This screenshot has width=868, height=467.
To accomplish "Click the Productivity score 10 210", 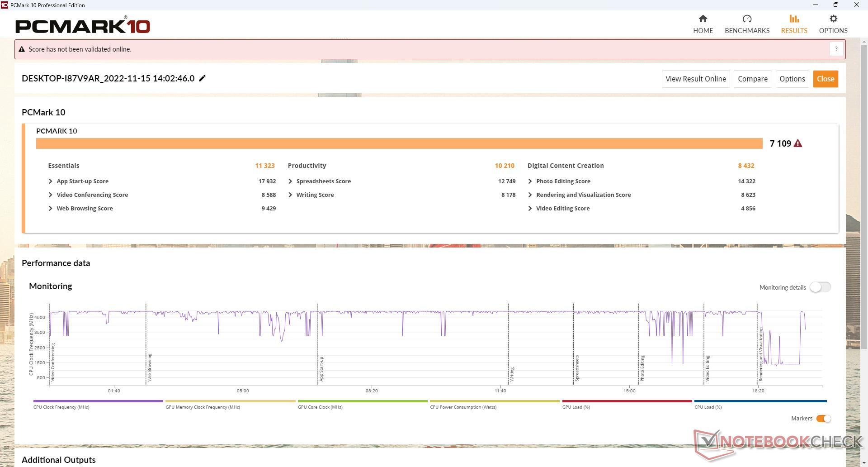I will [505, 166].
